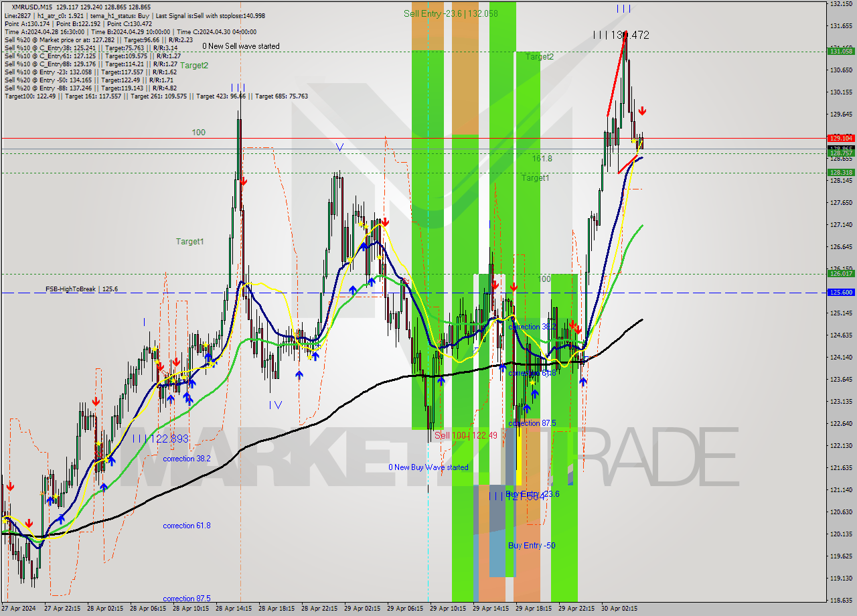Click the 'Sell 100 | 122.49' label
Viewport: 857px width, 616px height.
click(x=466, y=435)
